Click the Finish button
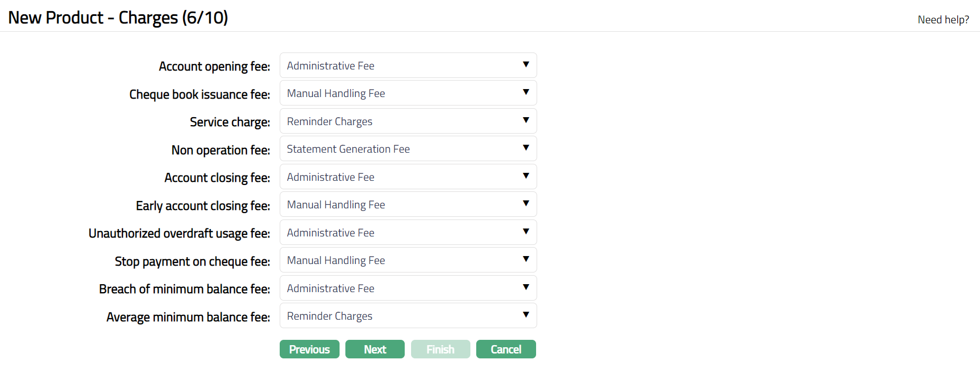The width and height of the screenshot is (980, 378). 440,349
